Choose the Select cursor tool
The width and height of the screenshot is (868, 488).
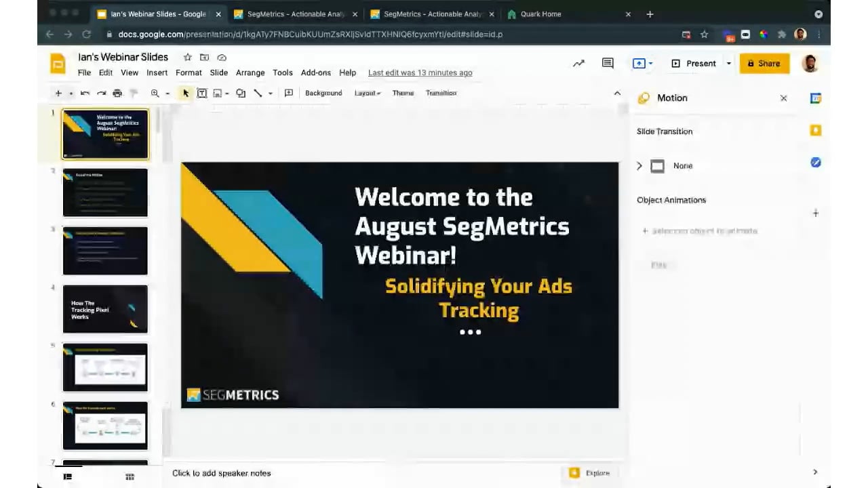[185, 94]
